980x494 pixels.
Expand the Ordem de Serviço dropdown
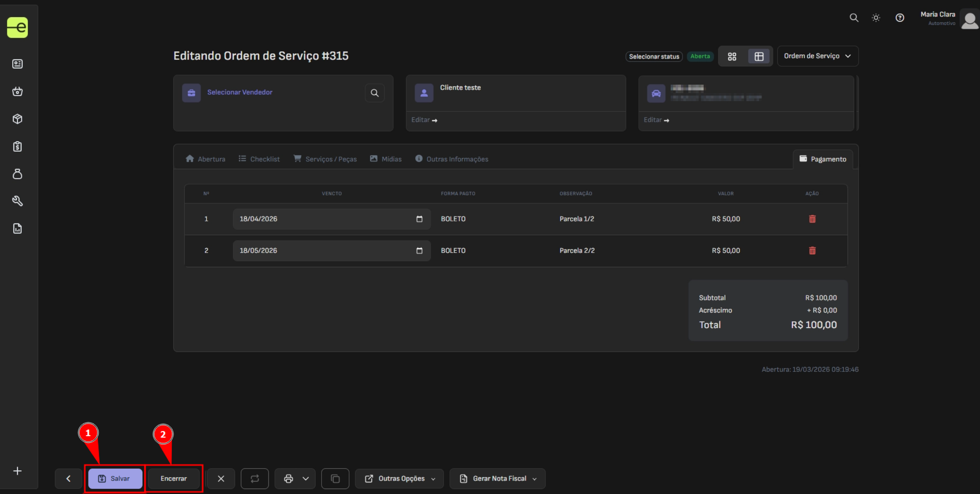(817, 56)
